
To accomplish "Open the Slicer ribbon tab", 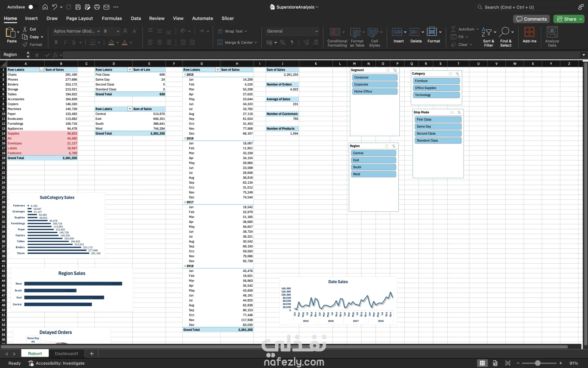I will (x=228, y=18).
